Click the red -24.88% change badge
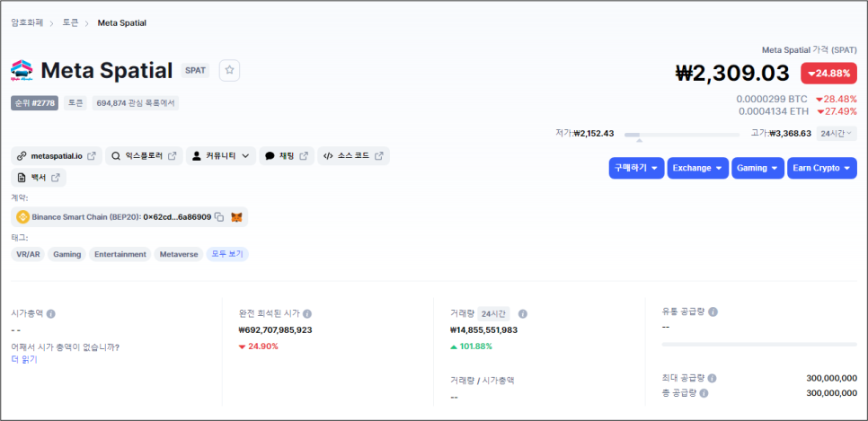868x421 pixels. click(x=828, y=74)
